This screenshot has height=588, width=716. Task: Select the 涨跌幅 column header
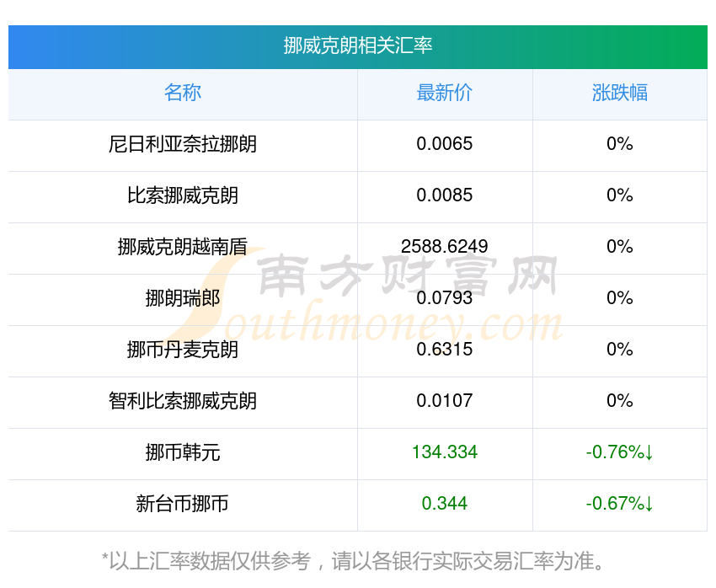click(x=620, y=93)
